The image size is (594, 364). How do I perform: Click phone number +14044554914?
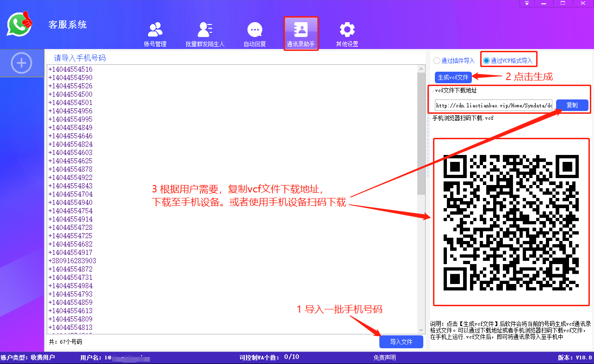click(x=70, y=219)
